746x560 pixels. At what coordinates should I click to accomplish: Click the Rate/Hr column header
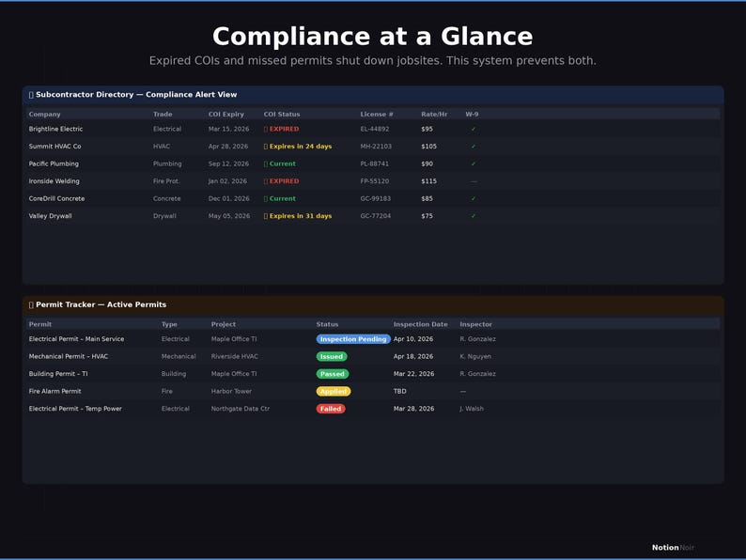[434, 115]
